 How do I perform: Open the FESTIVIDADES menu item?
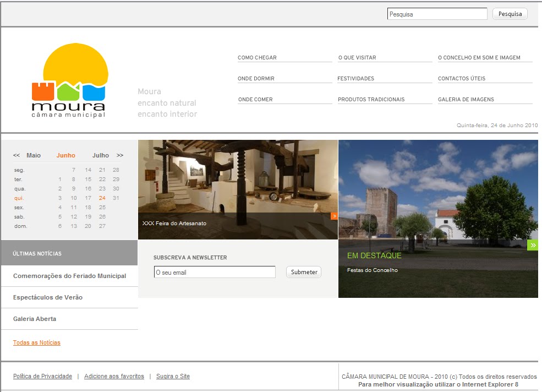coord(355,79)
